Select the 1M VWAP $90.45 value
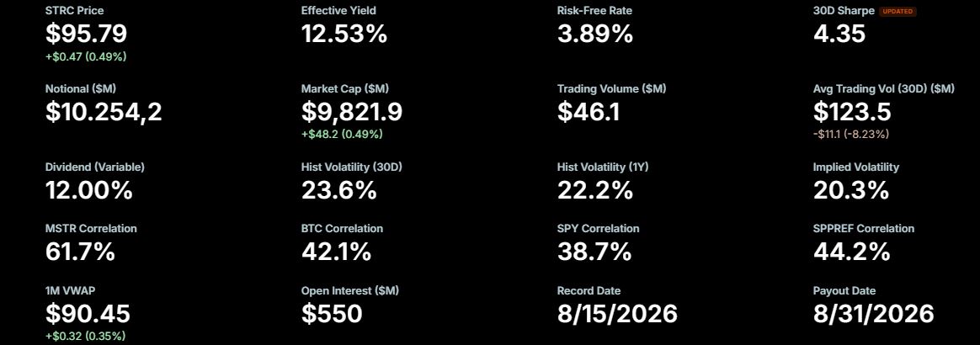Screen dimensions: 980x345 [88, 313]
